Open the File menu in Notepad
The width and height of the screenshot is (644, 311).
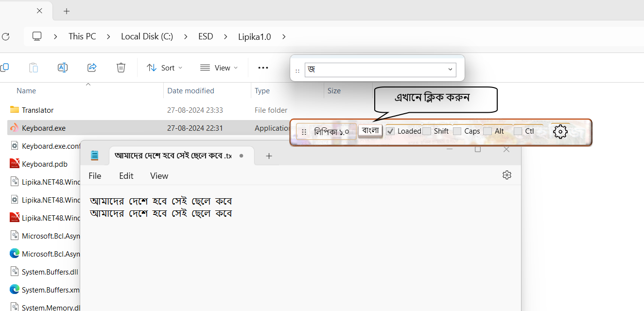pos(95,176)
